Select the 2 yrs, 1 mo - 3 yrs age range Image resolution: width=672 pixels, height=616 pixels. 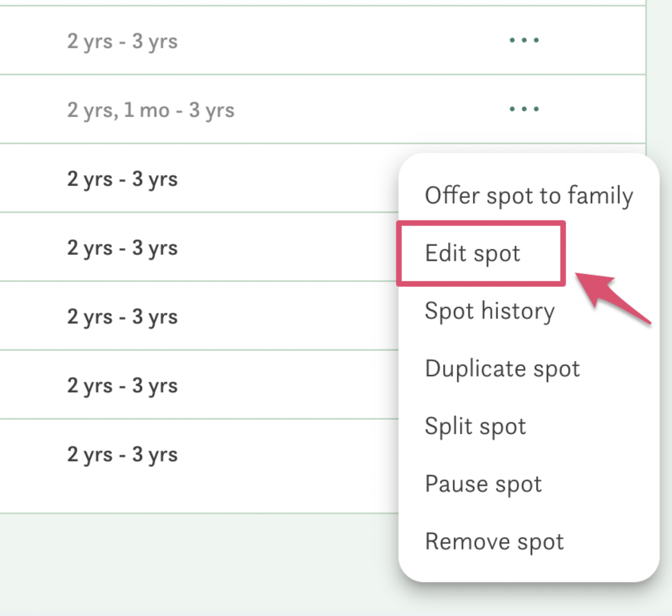point(151,110)
